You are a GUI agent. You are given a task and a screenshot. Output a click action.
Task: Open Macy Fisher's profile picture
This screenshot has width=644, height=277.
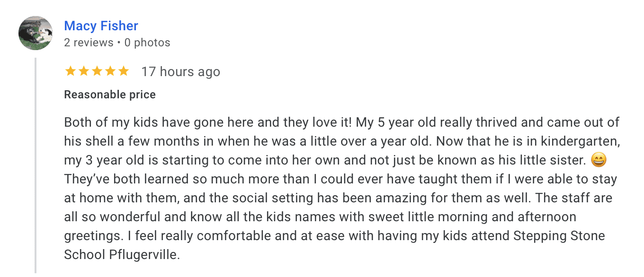pos(36,33)
